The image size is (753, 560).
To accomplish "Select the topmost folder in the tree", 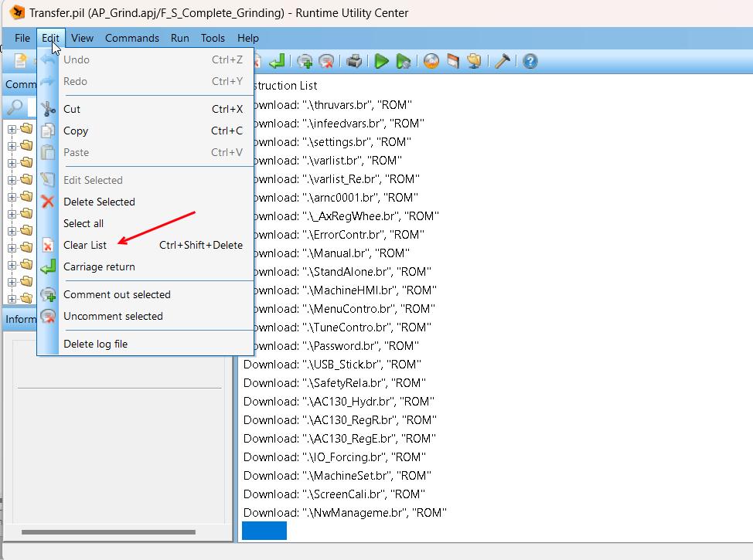I will click(26, 128).
